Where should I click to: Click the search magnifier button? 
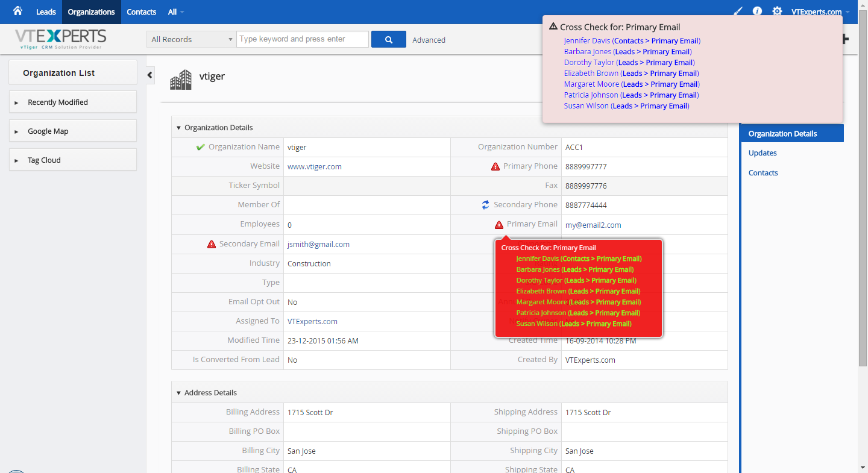[x=389, y=39]
